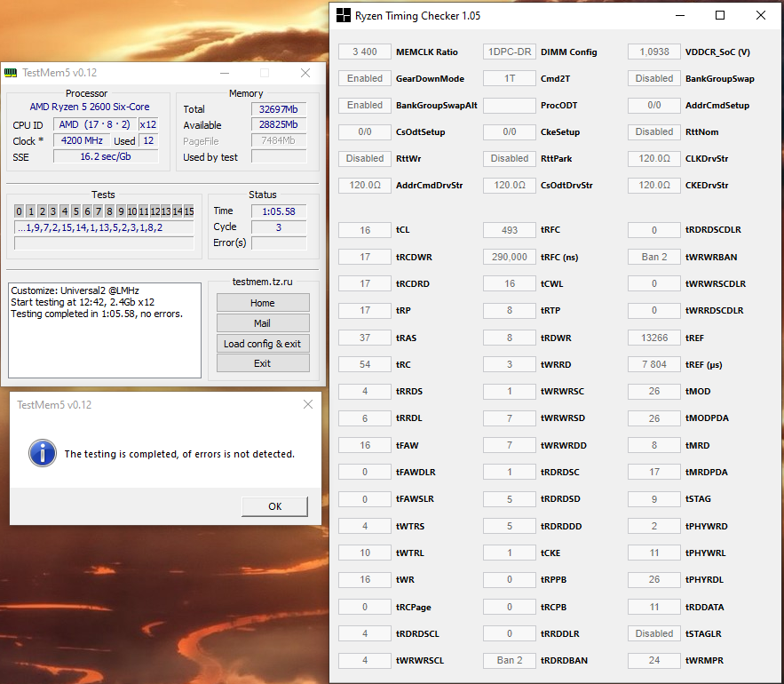
Task: Click the Ryzen Timing Checker app icon
Action: pyautogui.click(x=343, y=15)
